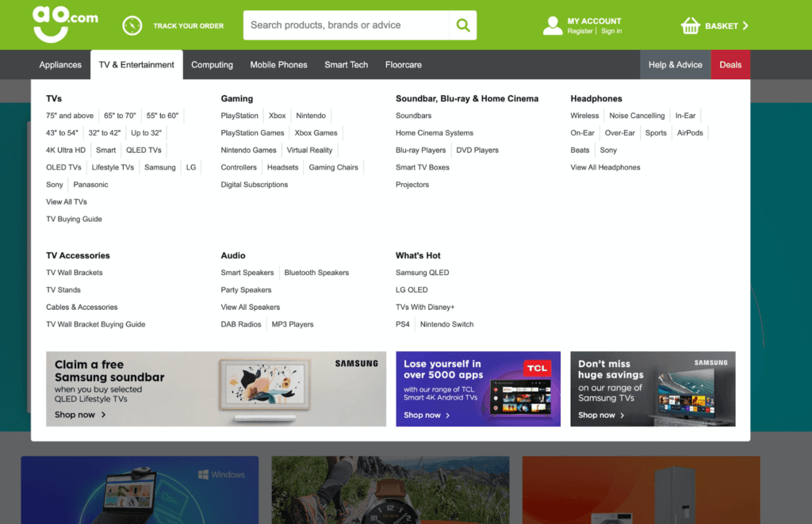The width and height of the screenshot is (812, 524).
Task: Select Panasonic TV brand
Action: pyautogui.click(x=90, y=185)
